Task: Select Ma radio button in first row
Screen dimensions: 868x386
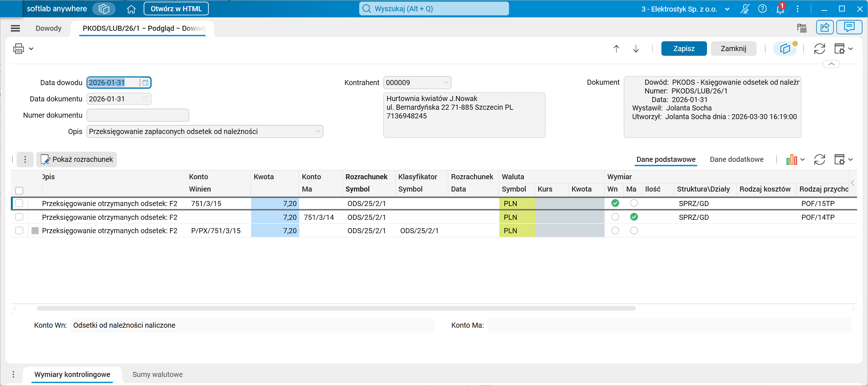Action: tap(634, 203)
